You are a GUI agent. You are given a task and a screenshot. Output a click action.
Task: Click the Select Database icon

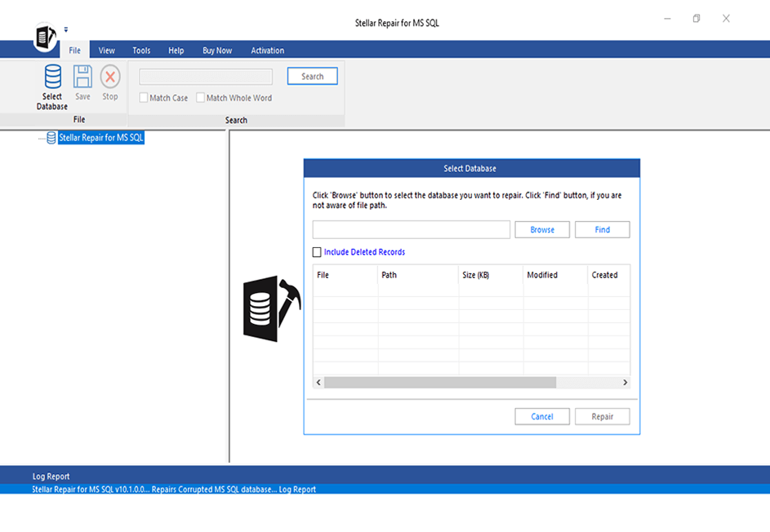52,78
